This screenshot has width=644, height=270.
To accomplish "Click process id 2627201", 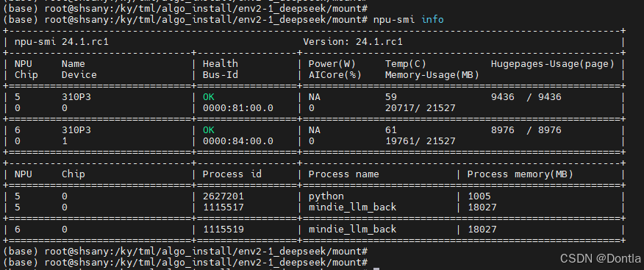I will pyautogui.click(x=223, y=196).
